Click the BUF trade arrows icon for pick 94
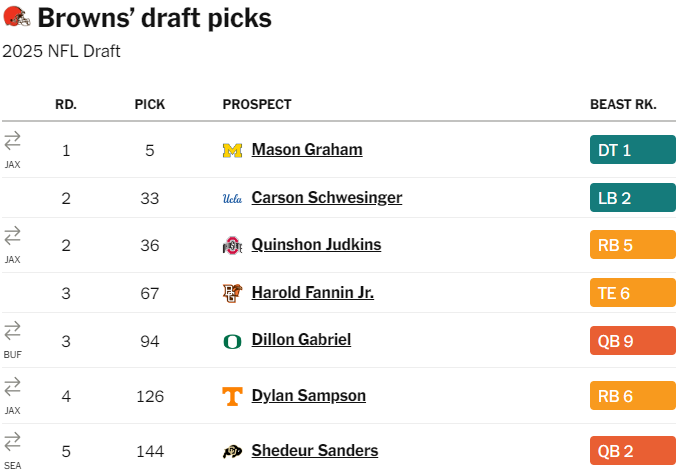Viewport: 680px width, 473px height. click(12, 330)
